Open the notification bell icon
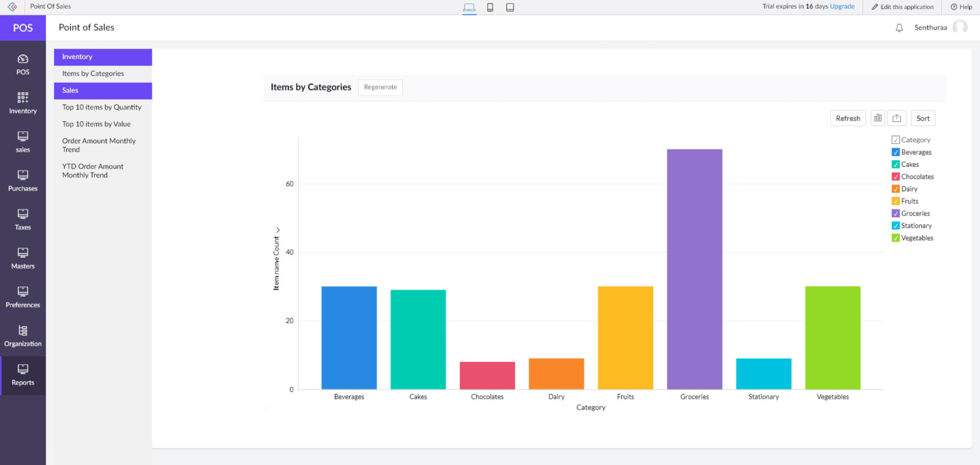 click(x=899, y=28)
